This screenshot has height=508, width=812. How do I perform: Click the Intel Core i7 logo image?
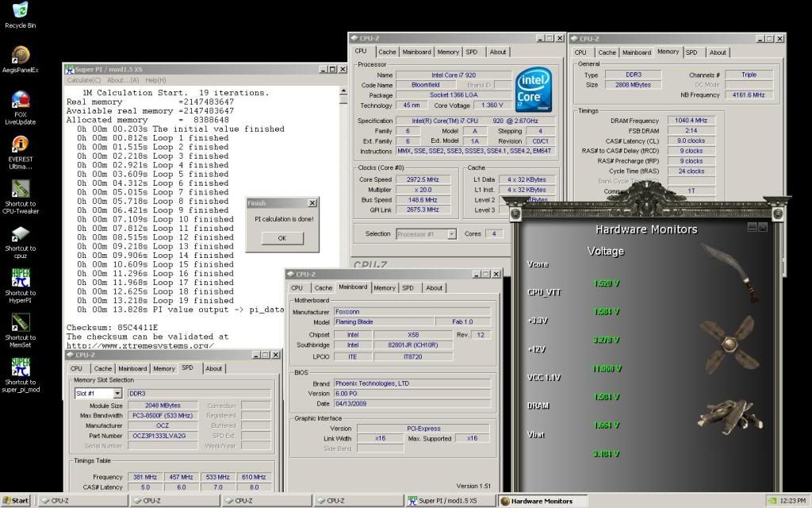(x=534, y=90)
